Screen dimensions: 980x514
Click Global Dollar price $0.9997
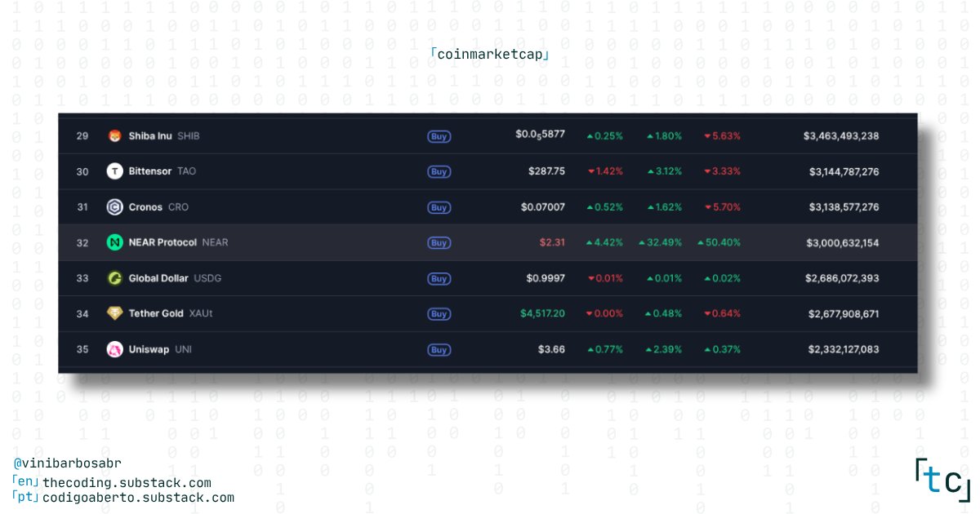(x=546, y=278)
